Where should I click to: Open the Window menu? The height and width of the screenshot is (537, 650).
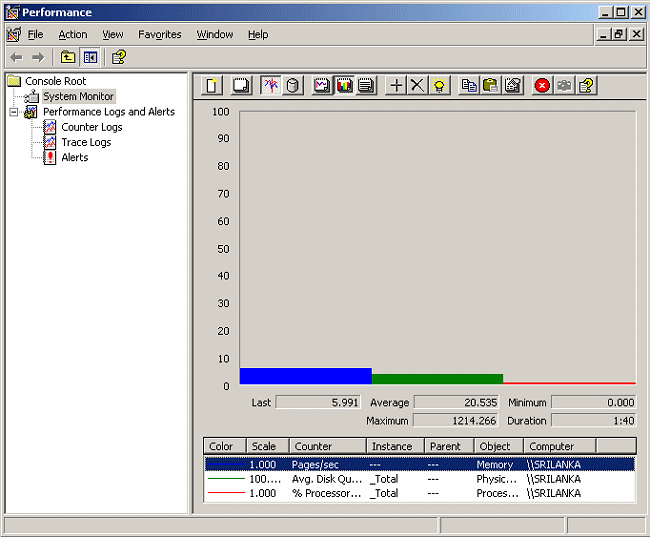[215, 34]
